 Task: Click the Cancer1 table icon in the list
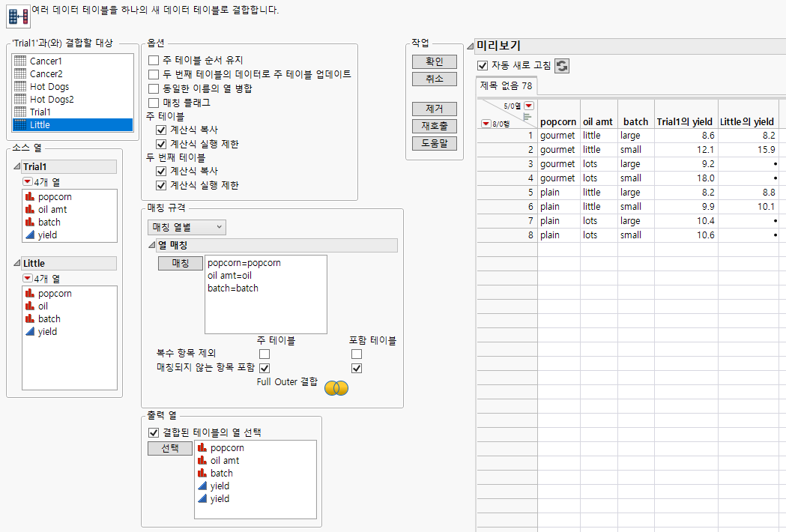tap(20, 61)
